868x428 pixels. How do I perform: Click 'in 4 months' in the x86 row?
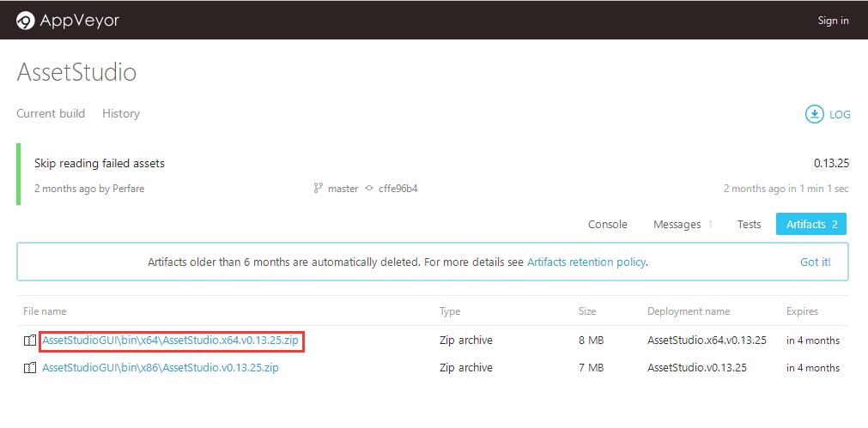(x=813, y=368)
